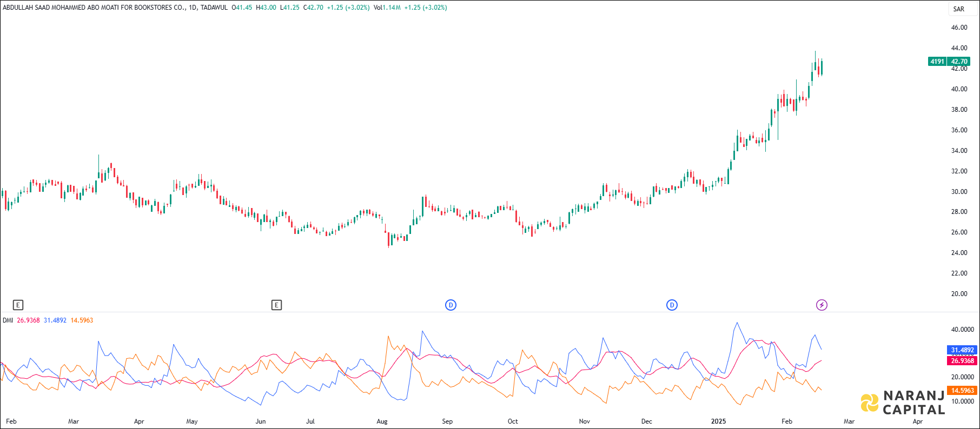
Task: Click the E earnings marker near June
Action: (x=276, y=305)
